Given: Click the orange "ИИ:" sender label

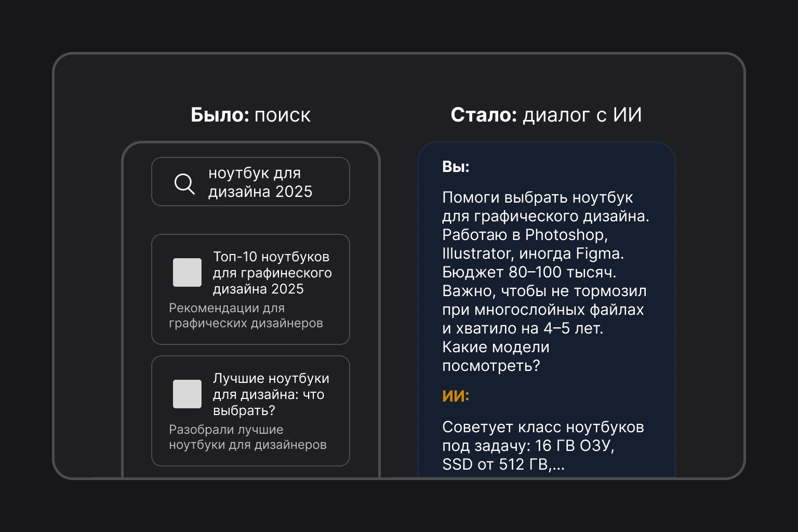Looking at the screenshot, I should click(456, 396).
